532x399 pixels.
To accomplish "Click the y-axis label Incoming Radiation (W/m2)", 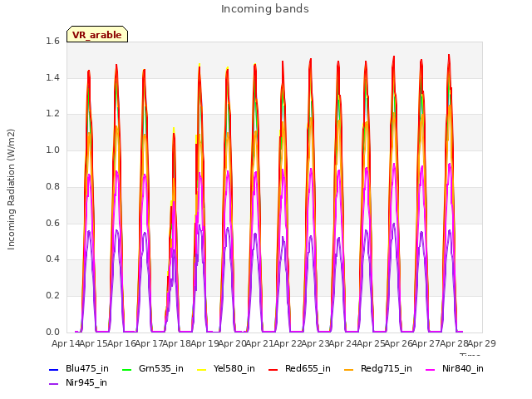I will pyautogui.click(x=11, y=190).
